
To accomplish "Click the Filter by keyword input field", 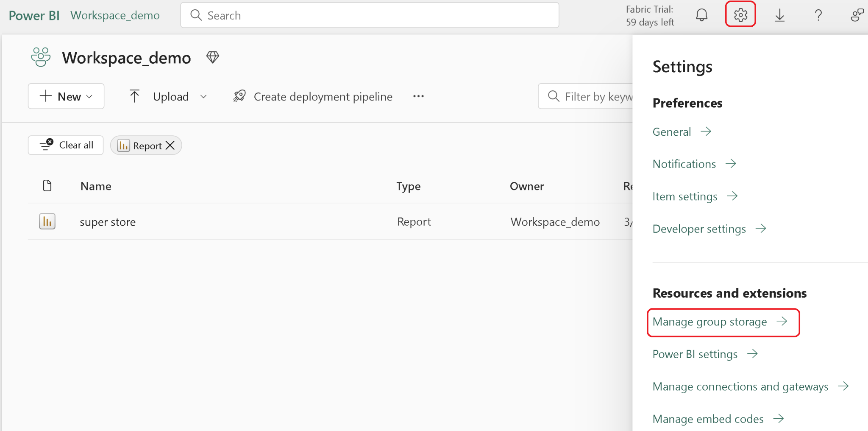I will click(x=598, y=96).
